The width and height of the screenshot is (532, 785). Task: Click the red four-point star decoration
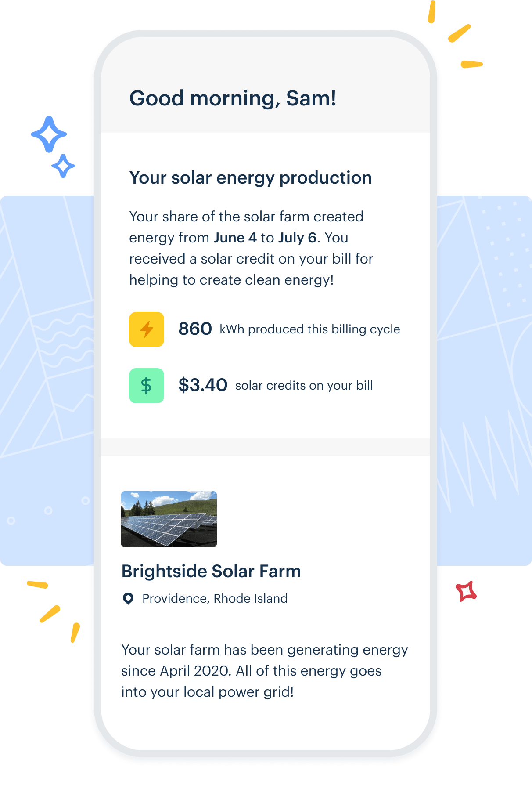466,591
